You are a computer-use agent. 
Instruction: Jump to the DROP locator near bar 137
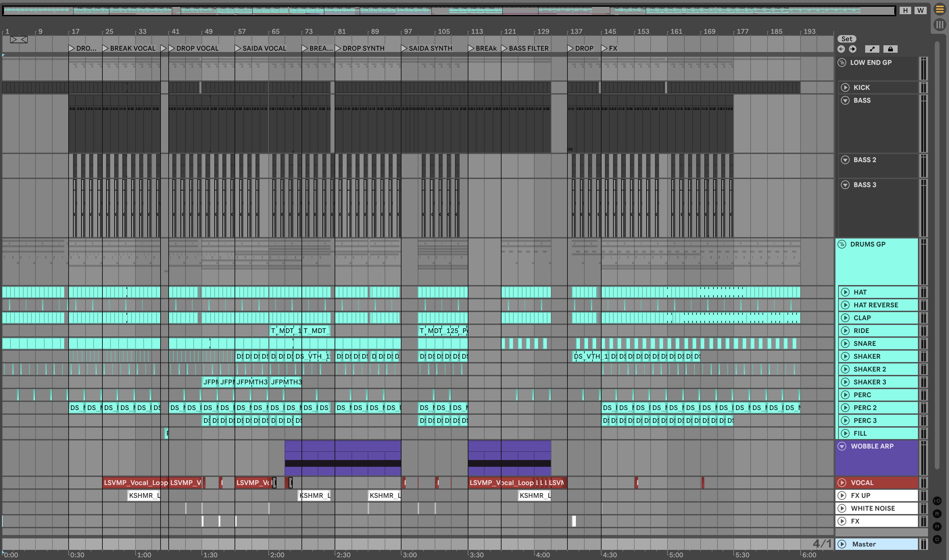click(x=581, y=48)
